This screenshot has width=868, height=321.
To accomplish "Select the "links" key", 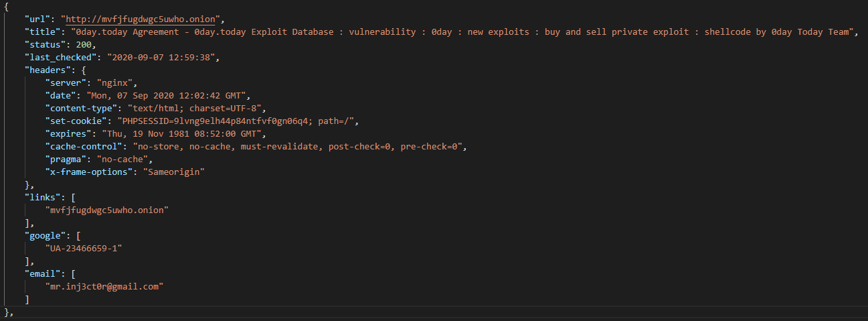I will (43, 198).
